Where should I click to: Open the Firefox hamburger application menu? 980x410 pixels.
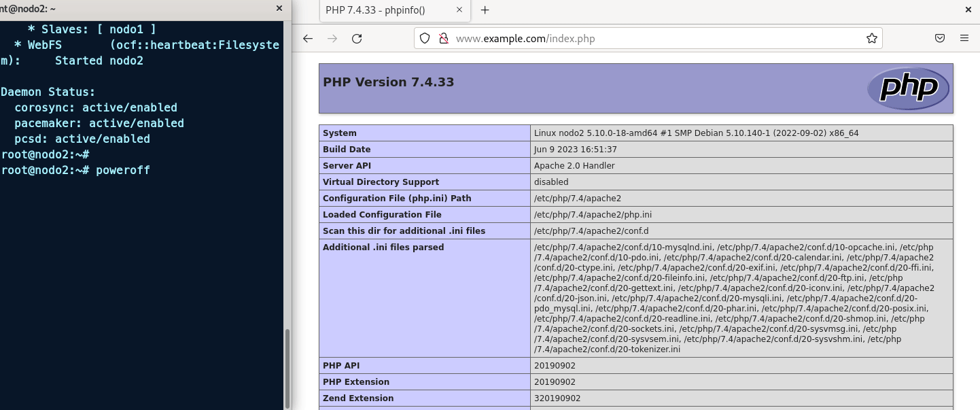tap(964, 39)
